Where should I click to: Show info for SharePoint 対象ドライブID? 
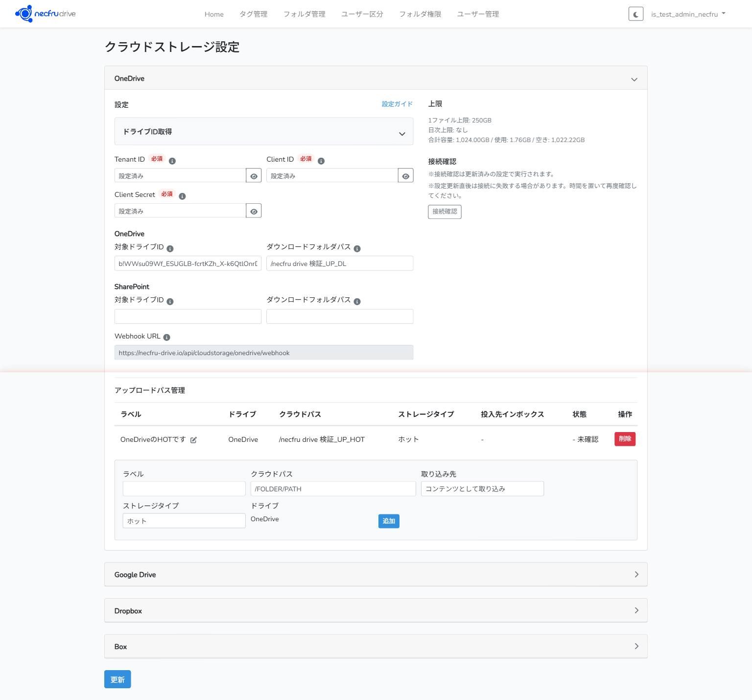170,301
